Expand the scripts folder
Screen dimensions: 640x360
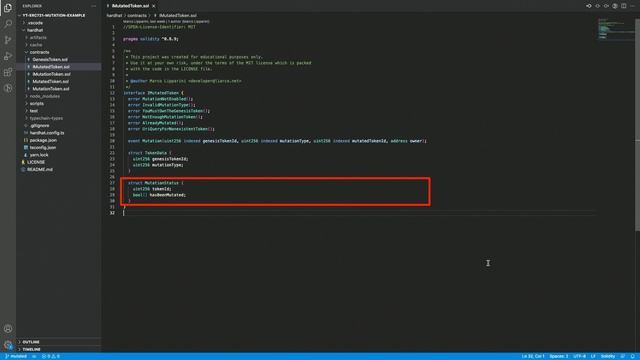[x=36, y=104]
